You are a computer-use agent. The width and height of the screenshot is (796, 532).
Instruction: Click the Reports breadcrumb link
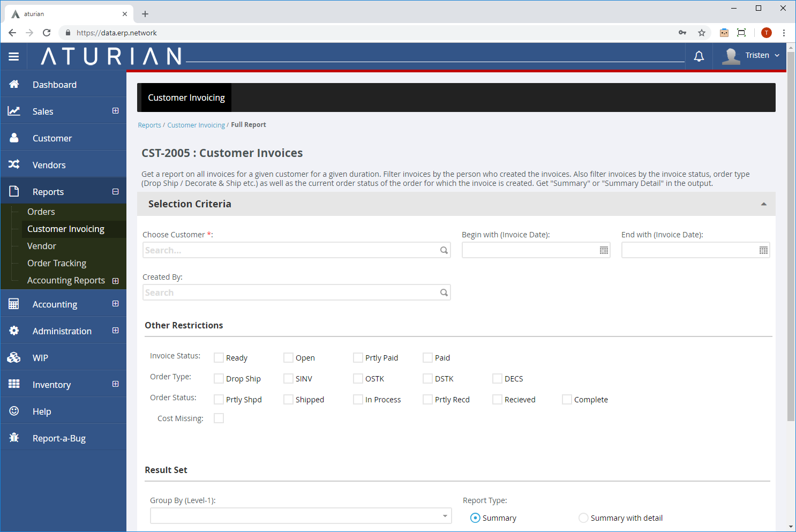tap(149, 125)
